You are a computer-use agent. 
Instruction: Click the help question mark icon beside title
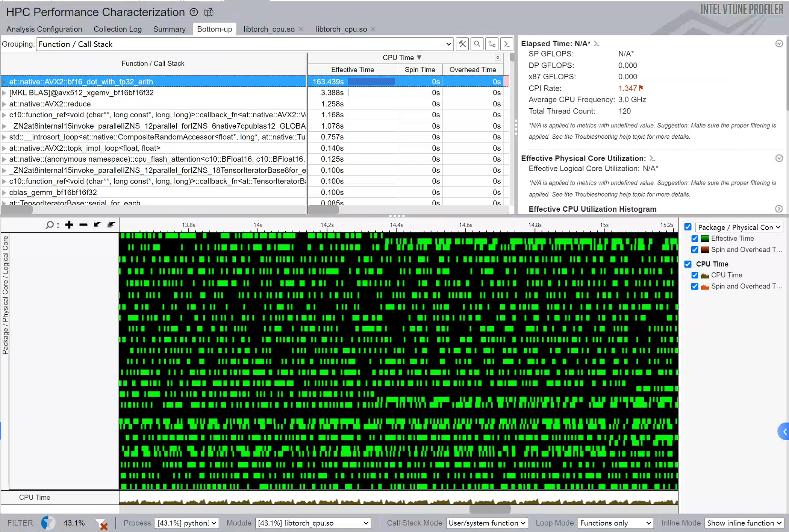tap(194, 12)
